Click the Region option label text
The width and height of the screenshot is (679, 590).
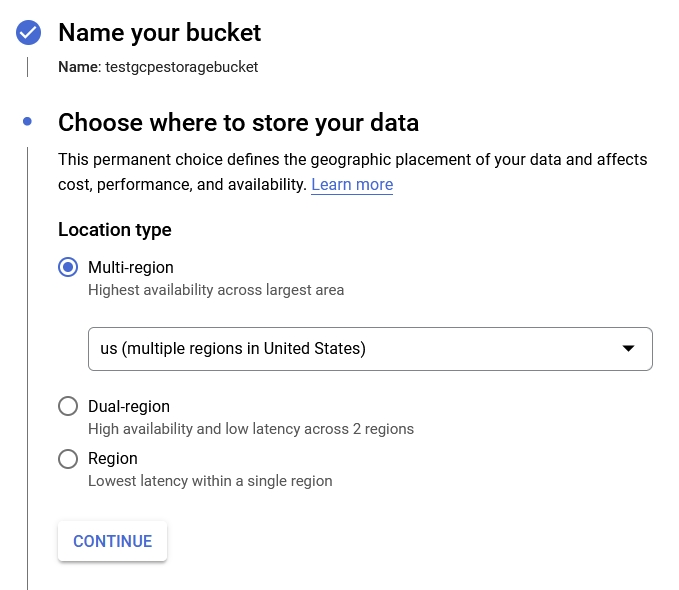coord(113,458)
